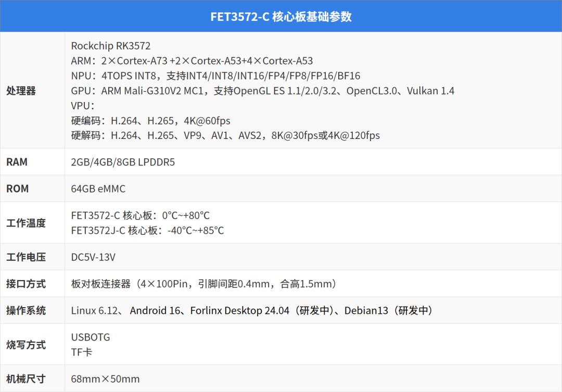
Task: Click the text "Rockchip RK3572"
Action: [111, 46]
